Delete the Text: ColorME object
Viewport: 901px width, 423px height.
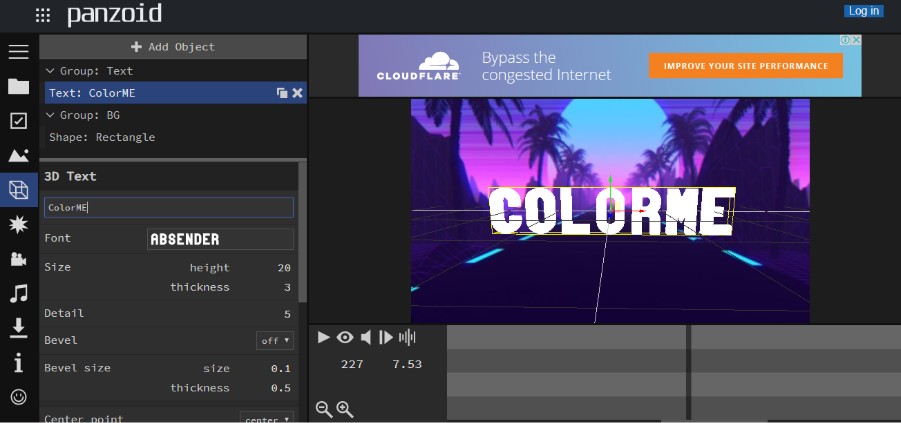pyautogui.click(x=297, y=93)
